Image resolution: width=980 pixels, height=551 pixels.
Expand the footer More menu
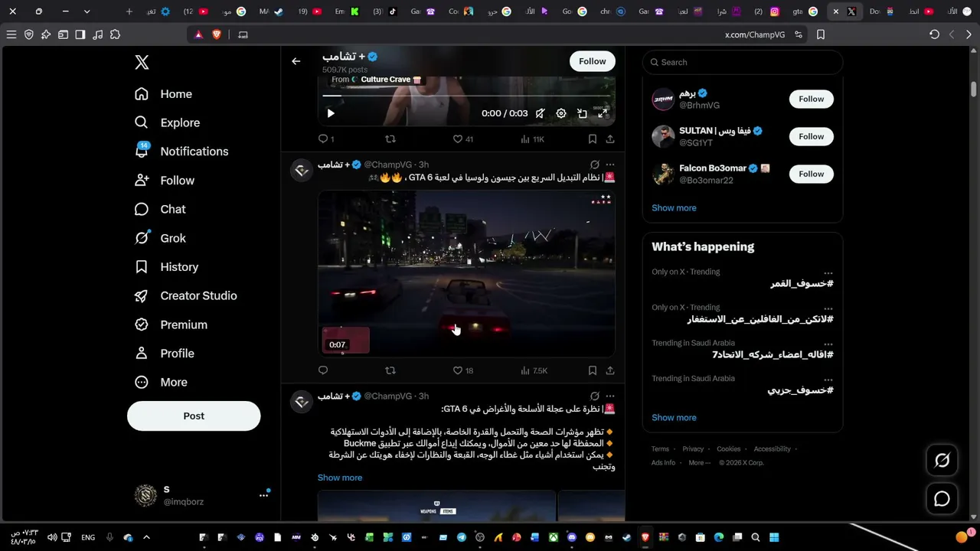point(699,463)
